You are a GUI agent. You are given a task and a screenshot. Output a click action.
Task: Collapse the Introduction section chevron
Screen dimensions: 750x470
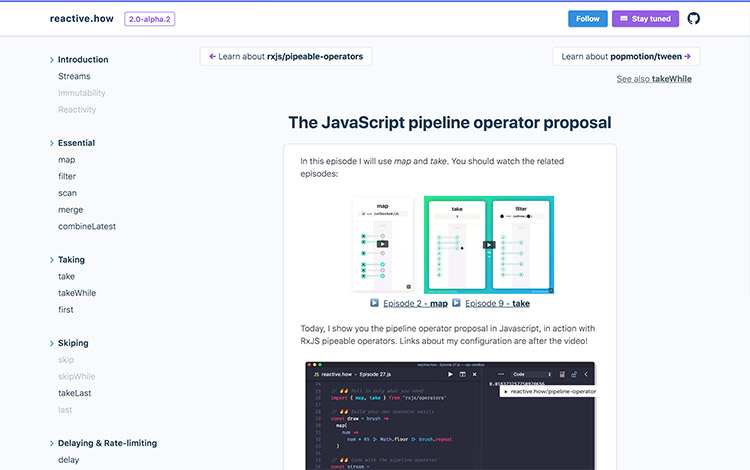click(52, 60)
